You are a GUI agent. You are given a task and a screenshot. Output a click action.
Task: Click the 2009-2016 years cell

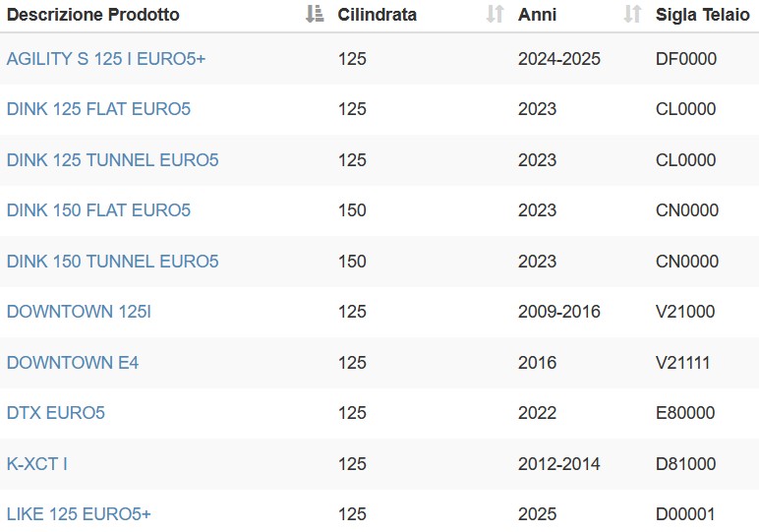point(559,312)
